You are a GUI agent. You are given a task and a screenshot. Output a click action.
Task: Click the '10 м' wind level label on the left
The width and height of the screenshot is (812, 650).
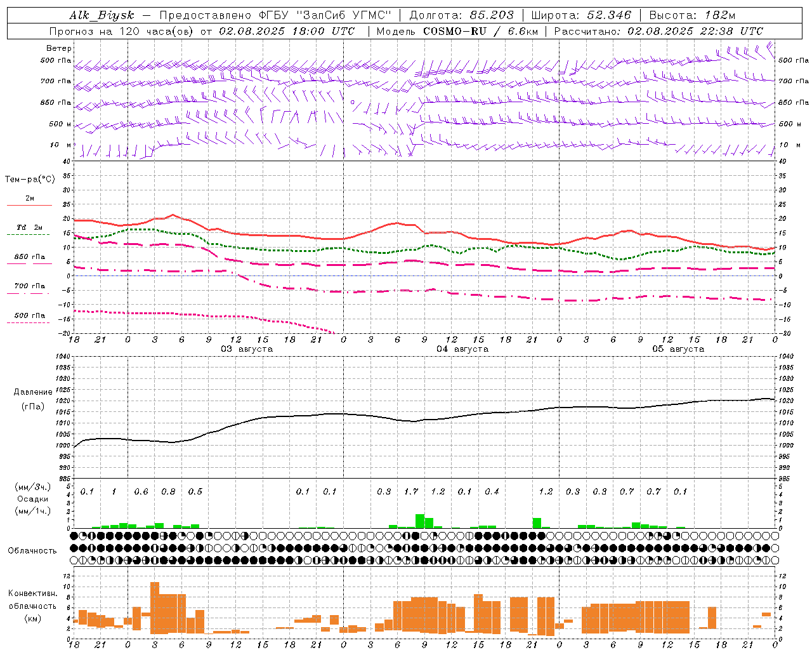(x=62, y=145)
